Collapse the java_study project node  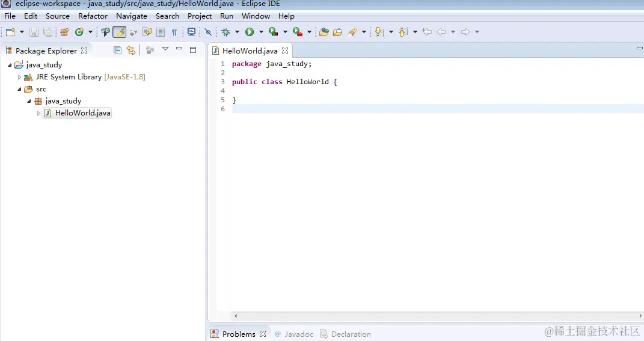[x=10, y=65]
